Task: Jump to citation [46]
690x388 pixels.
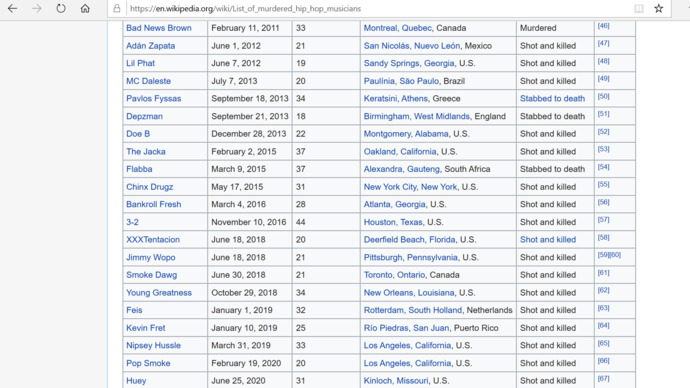Action: pos(603,26)
